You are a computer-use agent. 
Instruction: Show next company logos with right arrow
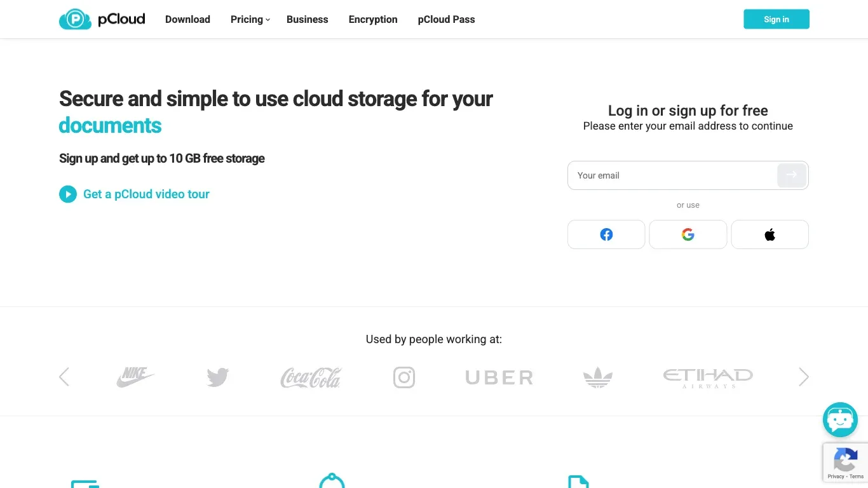804,377
